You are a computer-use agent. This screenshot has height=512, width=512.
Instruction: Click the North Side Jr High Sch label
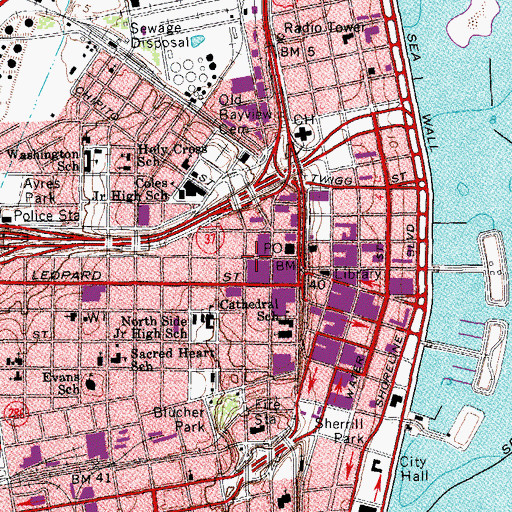[x=151, y=327]
